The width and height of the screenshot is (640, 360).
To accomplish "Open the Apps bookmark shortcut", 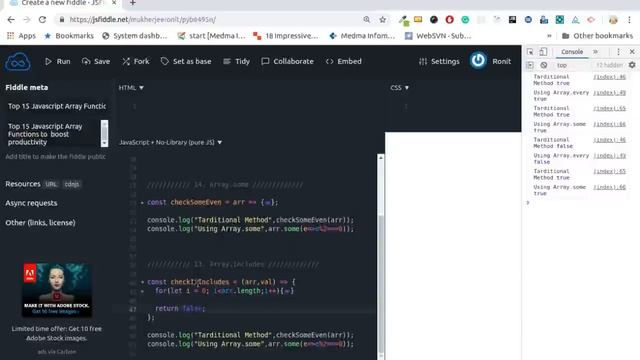I will click(22, 36).
